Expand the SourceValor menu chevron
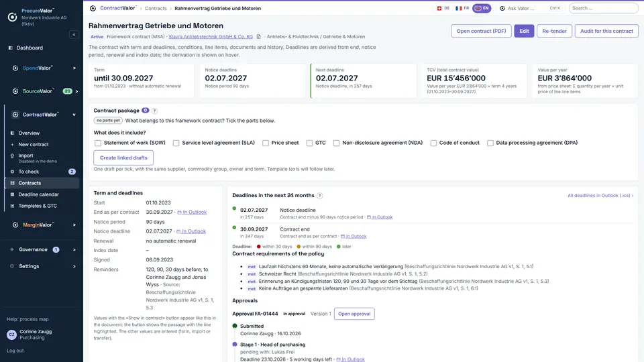The width and height of the screenshot is (644, 362). 76,91
